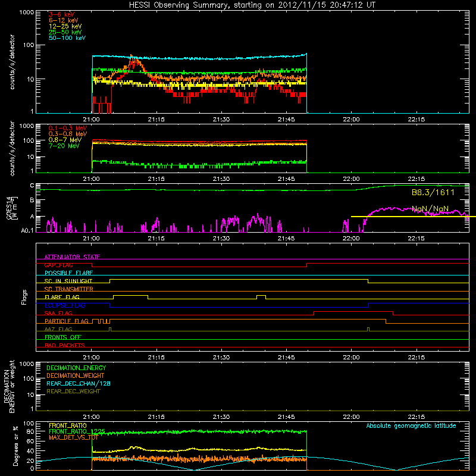Select the SC_IN_SUNLIGHT flag label
This screenshot has height=476, width=476.
(68, 281)
